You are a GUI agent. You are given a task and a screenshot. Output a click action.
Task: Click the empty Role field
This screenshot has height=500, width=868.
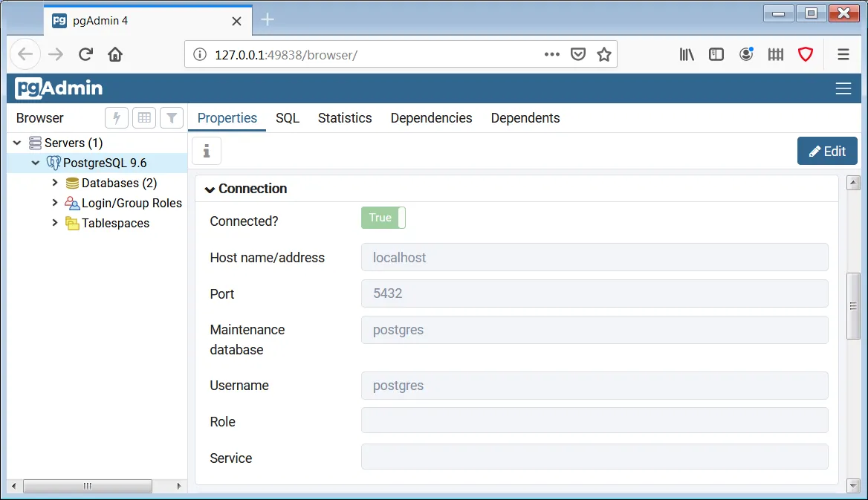click(595, 421)
